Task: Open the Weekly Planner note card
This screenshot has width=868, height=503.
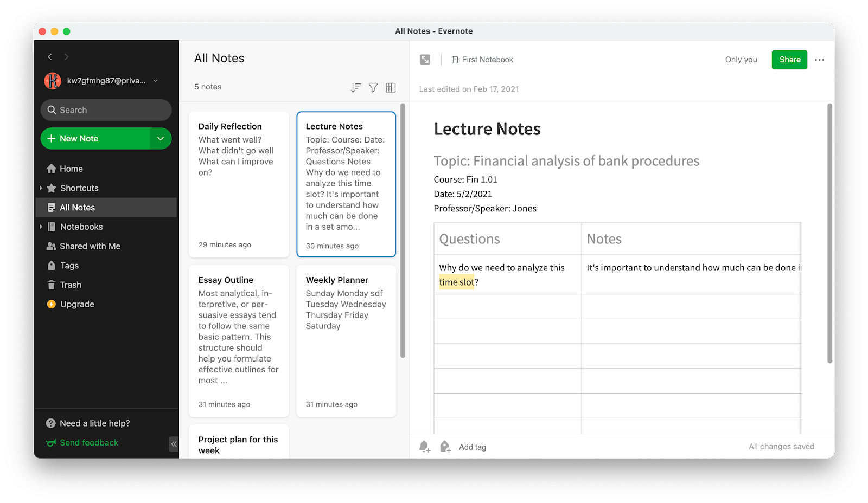Action: tap(346, 341)
